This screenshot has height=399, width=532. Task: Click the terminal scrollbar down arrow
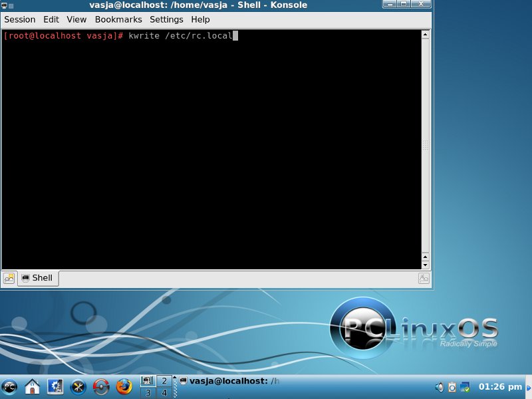426,265
